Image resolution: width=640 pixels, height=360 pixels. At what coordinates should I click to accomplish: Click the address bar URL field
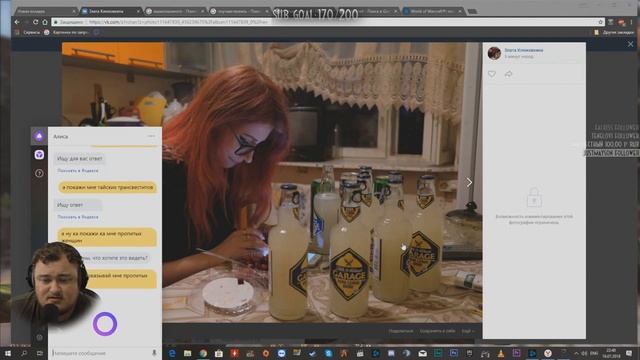[327, 22]
